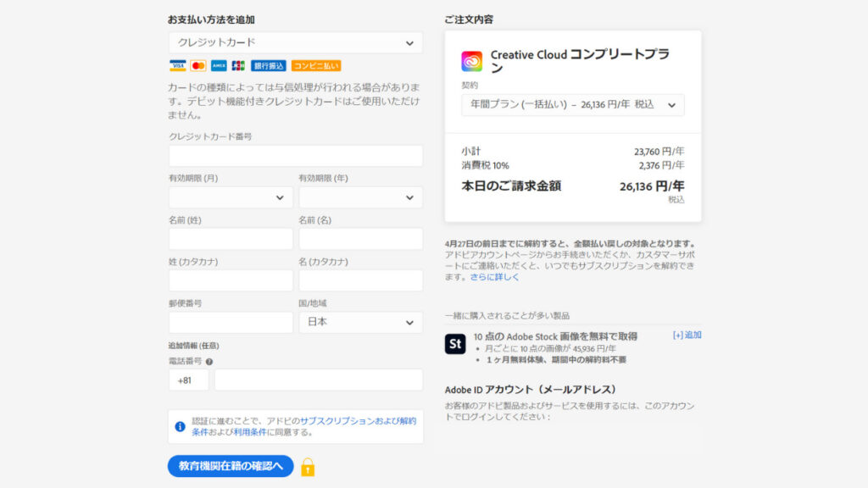
Task: Click the yellow padlock icon
Action: (x=308, y=467)
